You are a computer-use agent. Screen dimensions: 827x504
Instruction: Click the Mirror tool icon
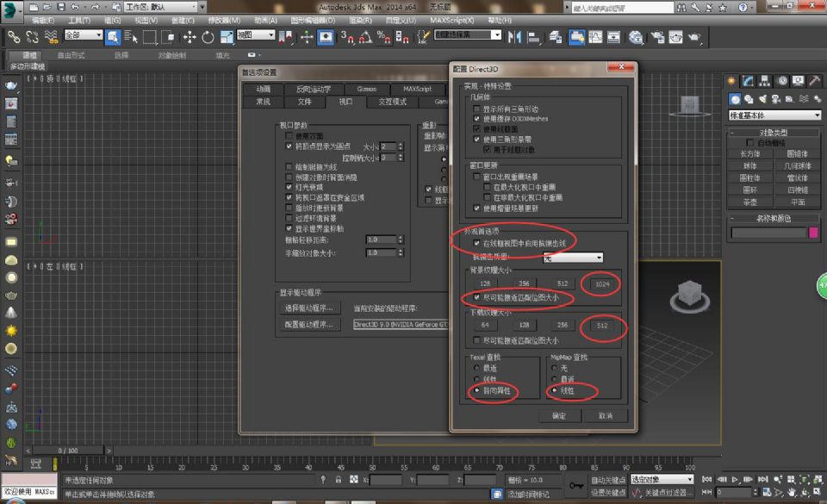[x=514, y=37]
